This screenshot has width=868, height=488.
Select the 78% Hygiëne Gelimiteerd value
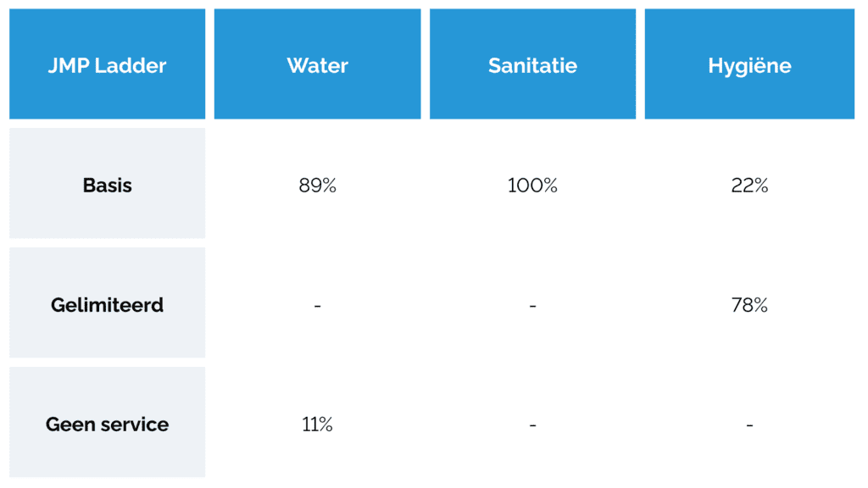click(x=749, y=306)
